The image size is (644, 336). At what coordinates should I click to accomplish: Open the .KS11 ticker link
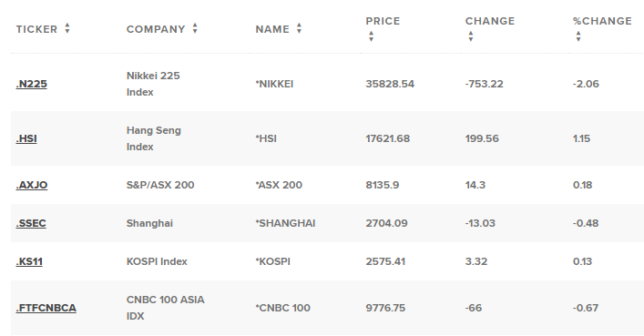(x=29, y=261)
